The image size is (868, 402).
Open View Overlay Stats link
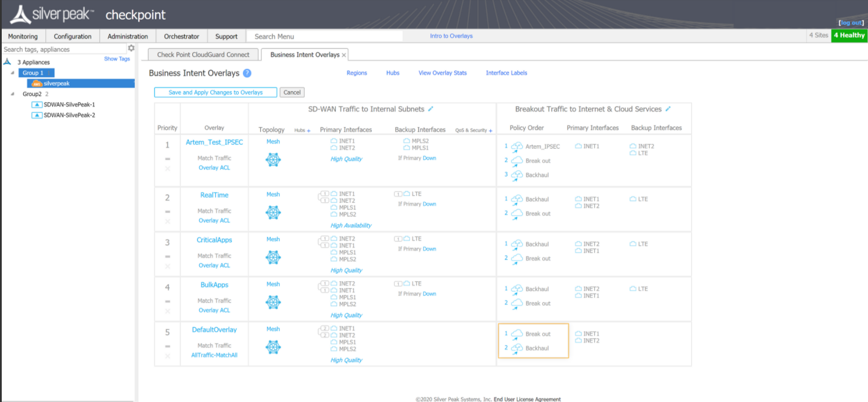[x=443, y=73]
